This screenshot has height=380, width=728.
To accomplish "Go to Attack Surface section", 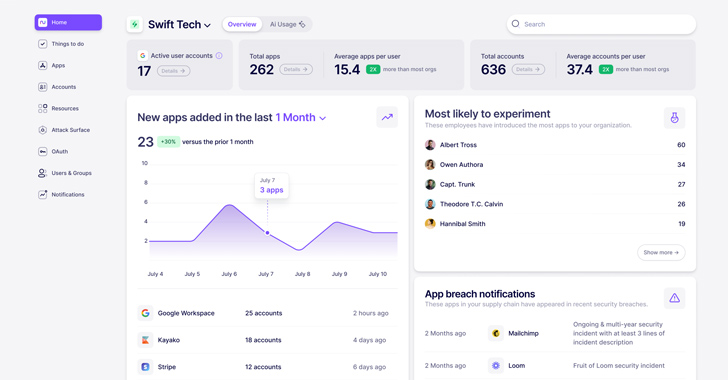I will (64, 130).
